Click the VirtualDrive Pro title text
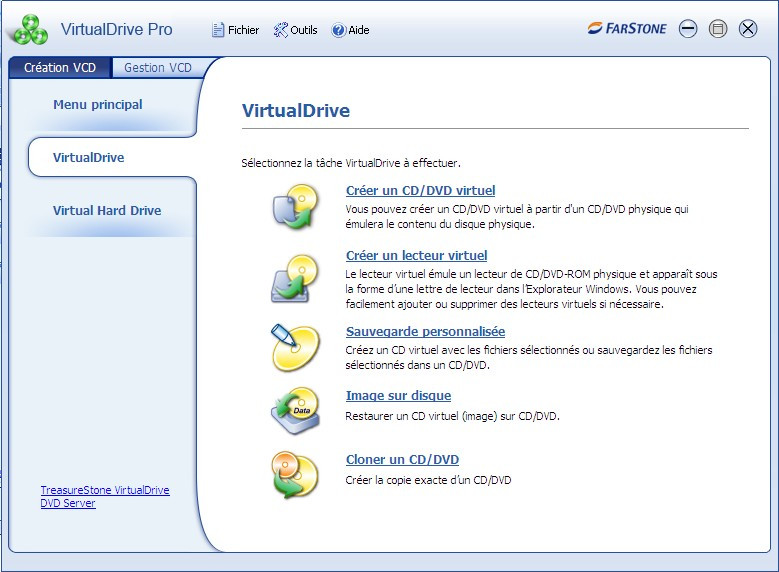 coord(117,29)
